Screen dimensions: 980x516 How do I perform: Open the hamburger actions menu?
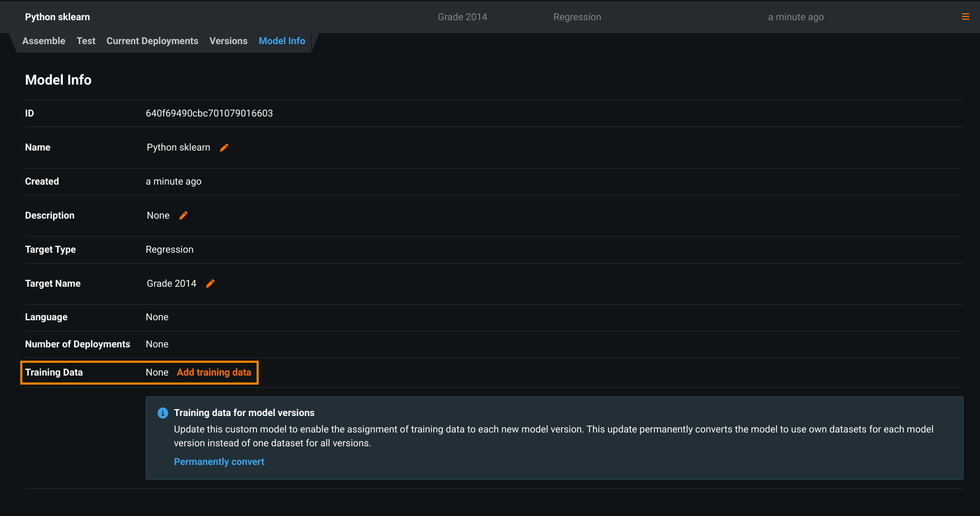coord(965,17)
